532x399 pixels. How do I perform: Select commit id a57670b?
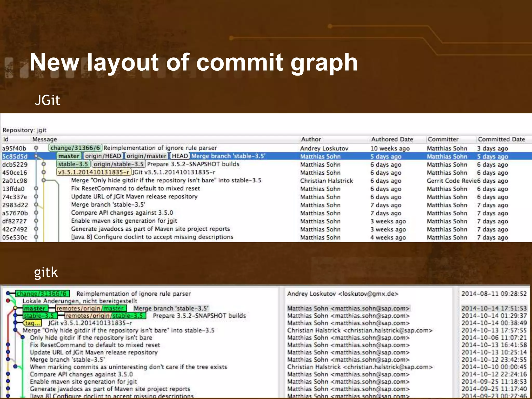pos(15,213)
